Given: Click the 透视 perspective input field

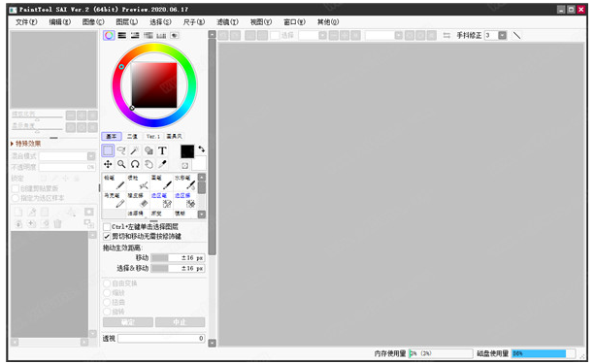Looking at the screenshot, I should pyautogui.click(x=161, y=338).
